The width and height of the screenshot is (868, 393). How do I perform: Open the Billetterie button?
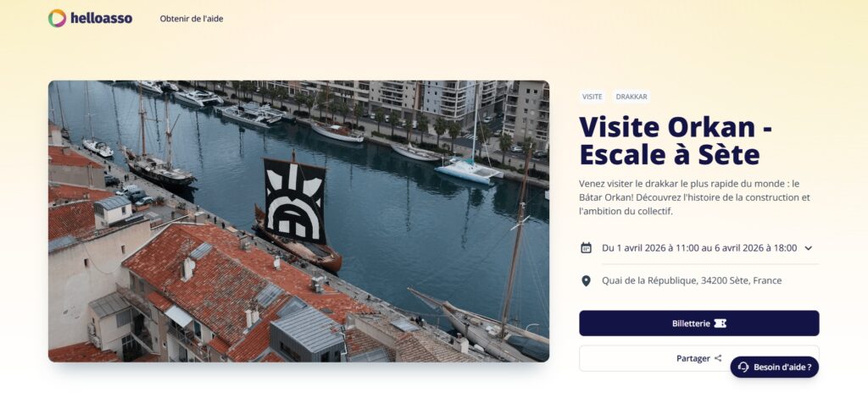pos(699,324)
